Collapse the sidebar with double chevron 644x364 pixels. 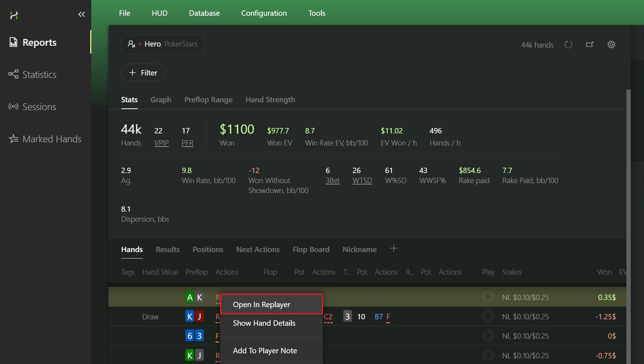82,14
